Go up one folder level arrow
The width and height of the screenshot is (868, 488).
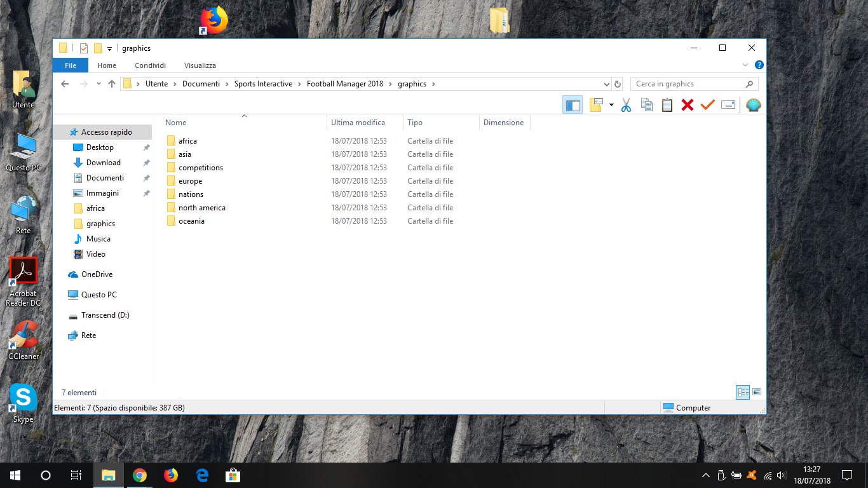pos(112,84)
